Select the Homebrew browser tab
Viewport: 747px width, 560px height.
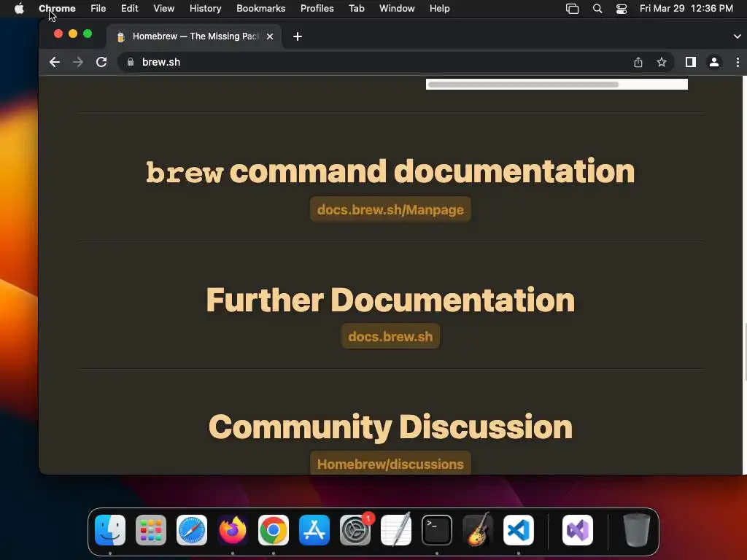194,36
